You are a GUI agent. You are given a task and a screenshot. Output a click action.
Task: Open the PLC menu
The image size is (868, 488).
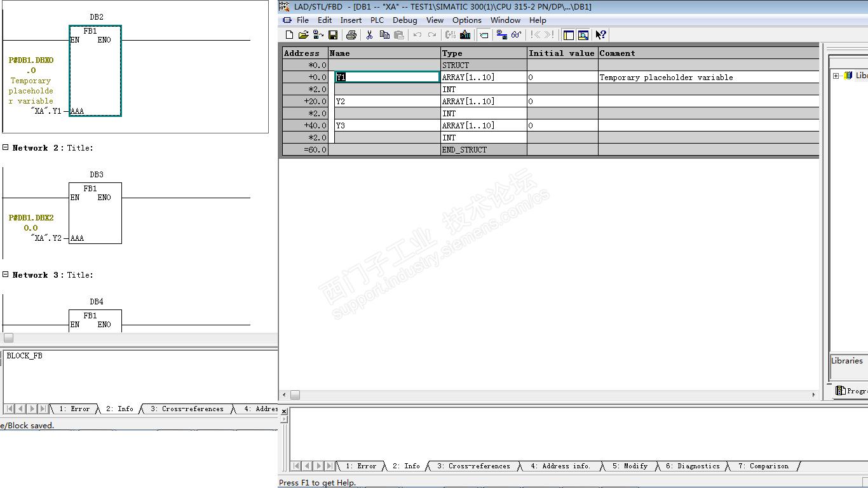click(377, 20)
